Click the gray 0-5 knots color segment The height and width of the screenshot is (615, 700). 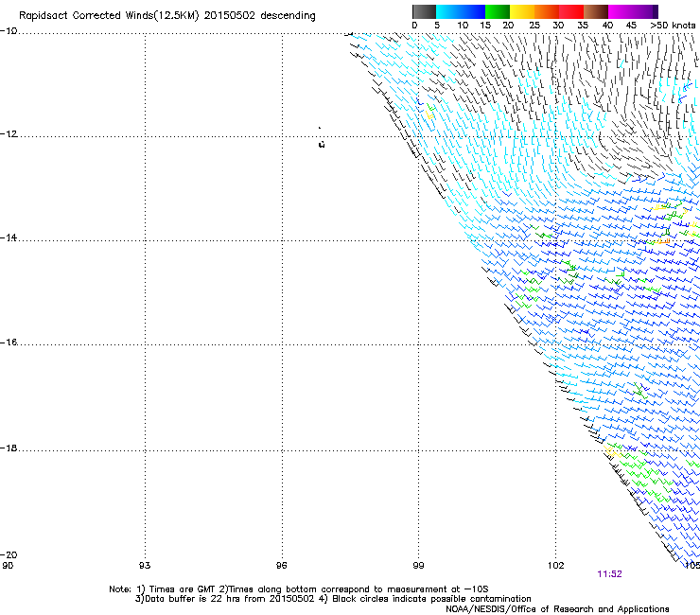click(x=424, y=11)
